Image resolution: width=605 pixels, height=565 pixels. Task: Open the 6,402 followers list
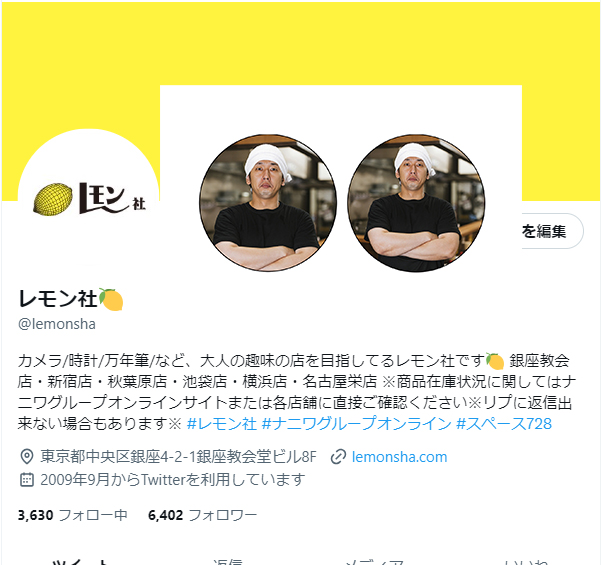point(203,515)
